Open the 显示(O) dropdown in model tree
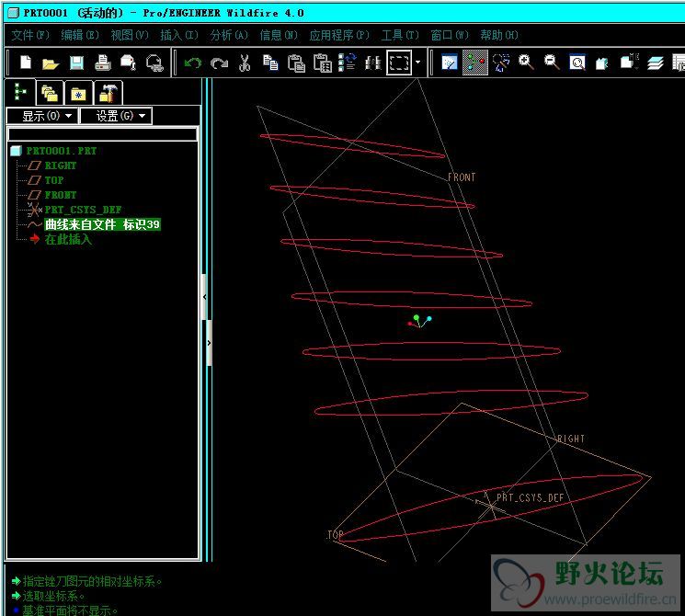This screenshot has height=616, width=685. (42, 116)
